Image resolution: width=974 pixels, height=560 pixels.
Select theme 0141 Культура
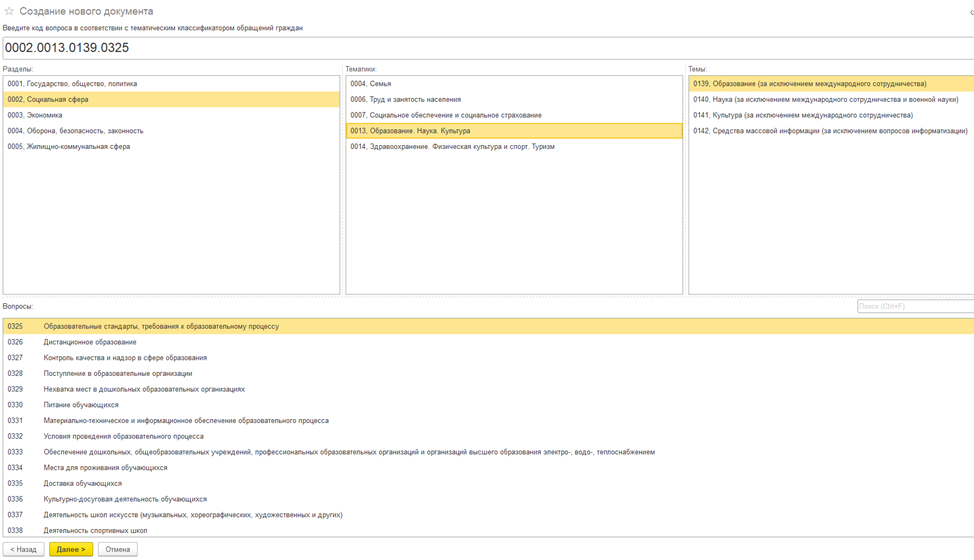[x=802, y=115]
